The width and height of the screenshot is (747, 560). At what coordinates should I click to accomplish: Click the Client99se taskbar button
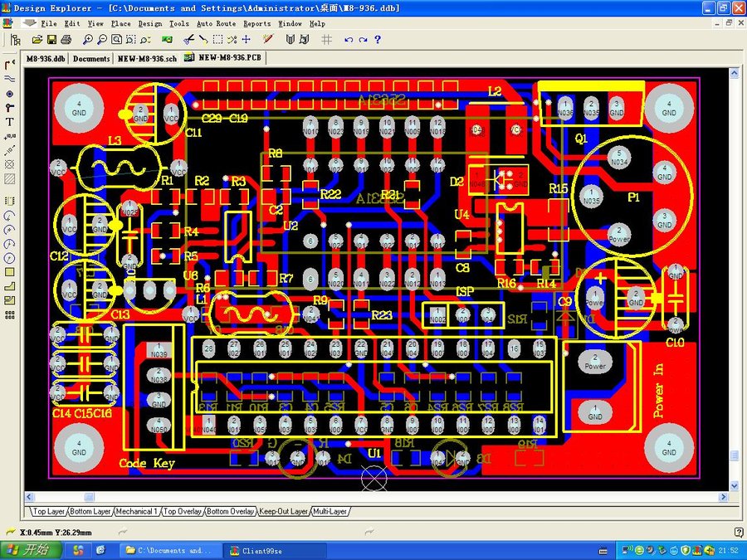257,550
